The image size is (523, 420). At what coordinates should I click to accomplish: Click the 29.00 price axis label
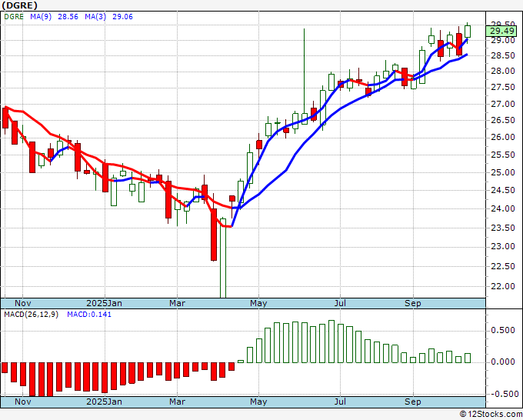[503, 40]
